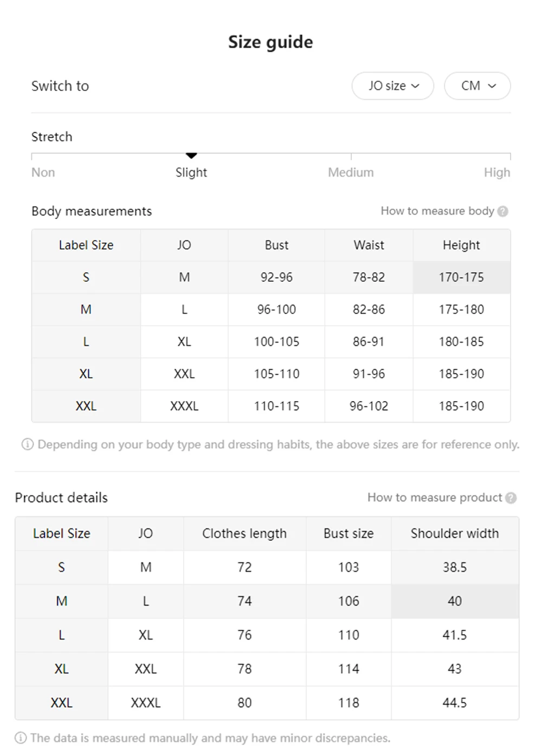
Task: Click the Height column header in Body measurements
Action: [x=461, y=245]
